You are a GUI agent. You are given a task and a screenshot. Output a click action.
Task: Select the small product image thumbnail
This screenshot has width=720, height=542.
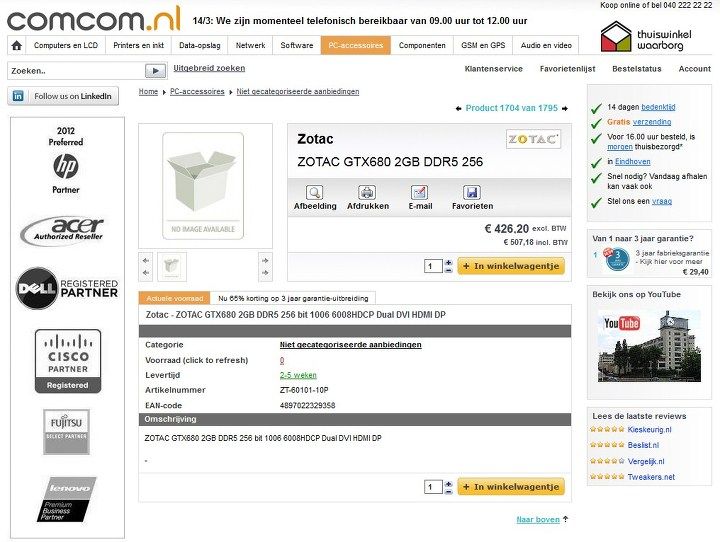coord(172,266)
